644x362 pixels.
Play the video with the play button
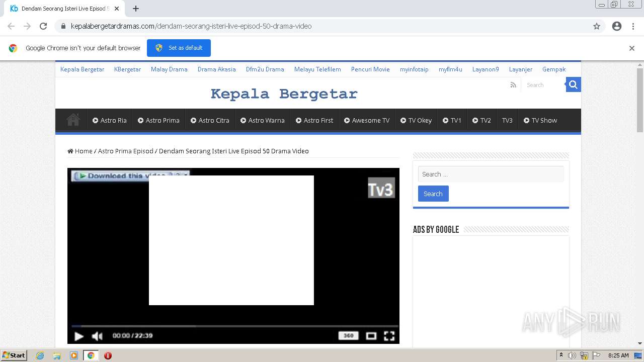click(78, 336)
